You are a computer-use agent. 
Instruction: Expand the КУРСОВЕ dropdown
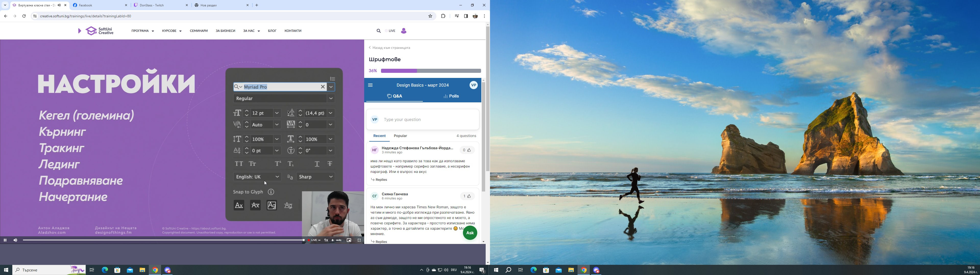tap(171, 31)
